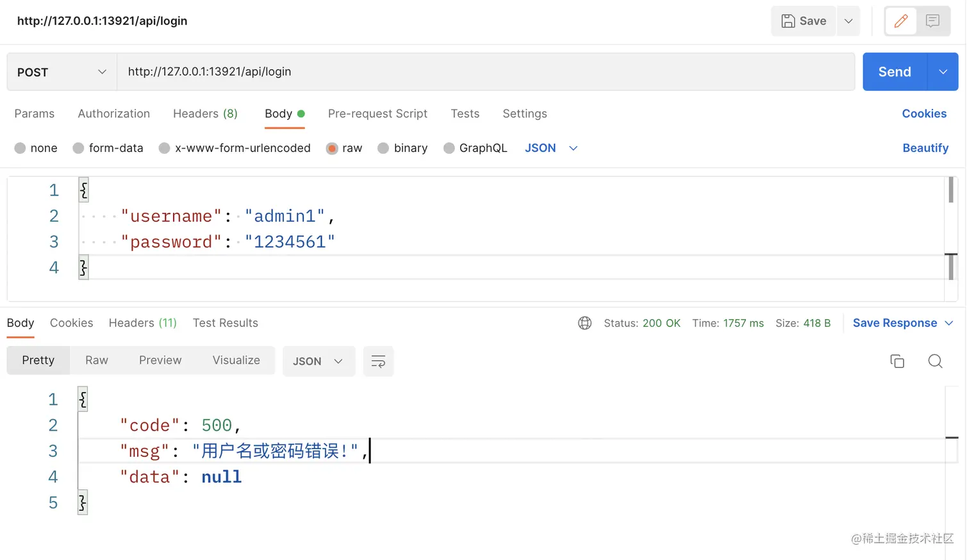Click the Save button
The image size is (969, 560).
tap(804, 21)
